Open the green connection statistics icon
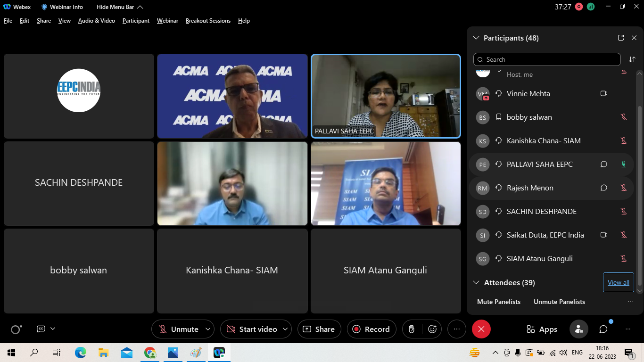Image resolution: width=644 pixels, height=362 pixels. tap(591, 7)
